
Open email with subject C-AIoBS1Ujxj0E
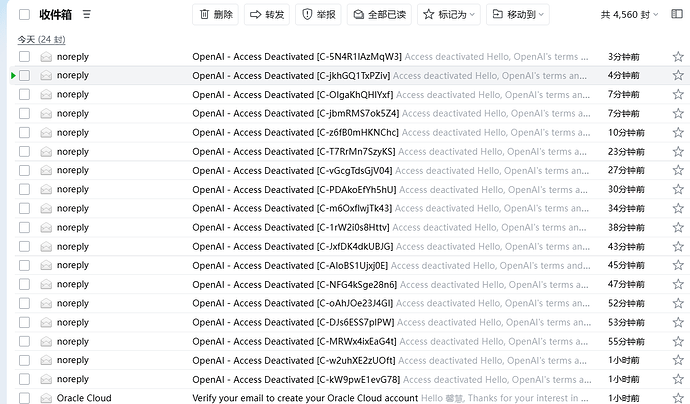point(290,265)
